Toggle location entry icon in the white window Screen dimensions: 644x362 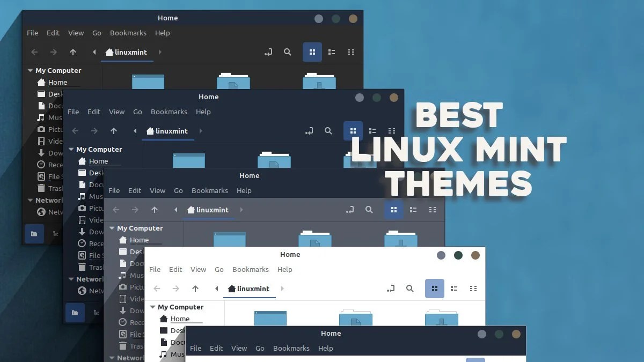(391, 289)
